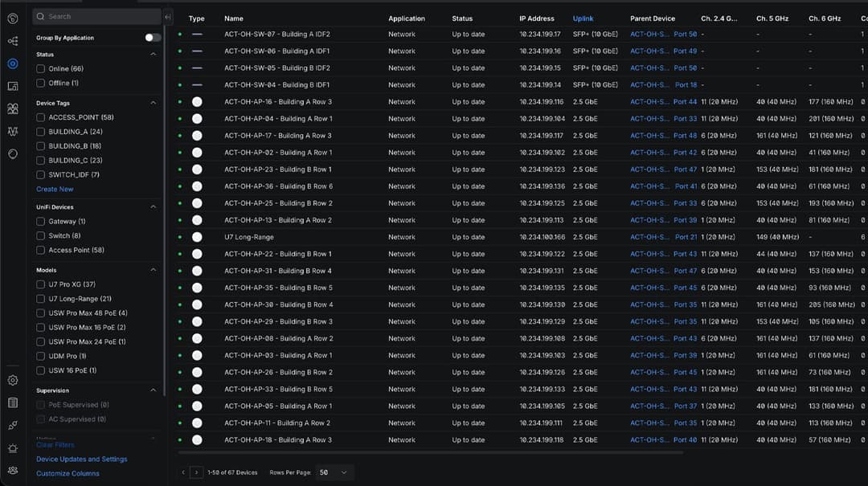868x486 pixels.
Task: Open the Integrations plug icon in sidebar
Action: (x=13, y=425)
